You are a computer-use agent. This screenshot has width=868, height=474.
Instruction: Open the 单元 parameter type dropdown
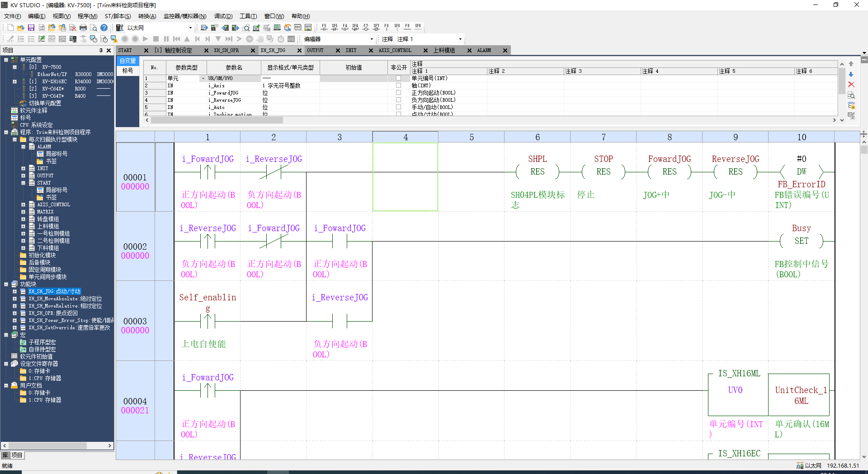(x=203, y=78)
